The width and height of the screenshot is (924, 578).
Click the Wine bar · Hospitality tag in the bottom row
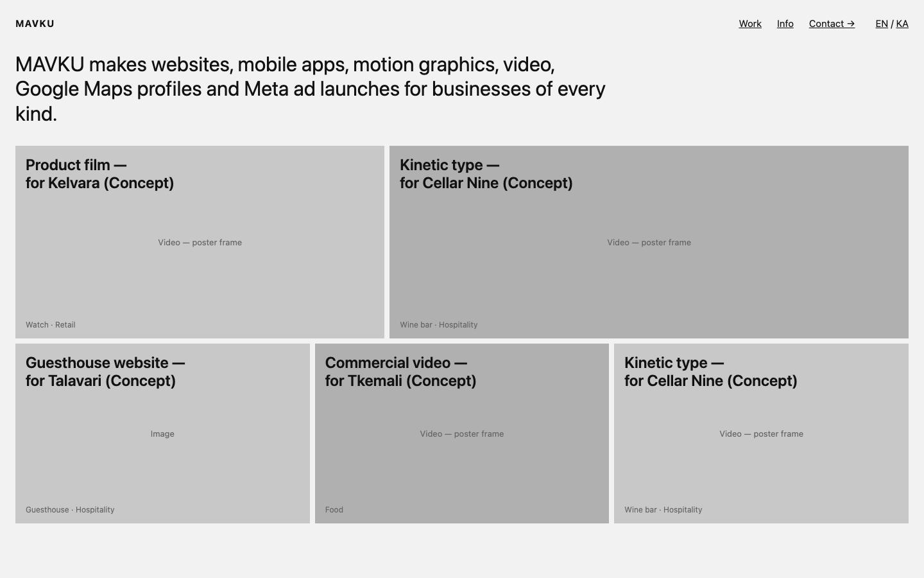click(663, 510)
